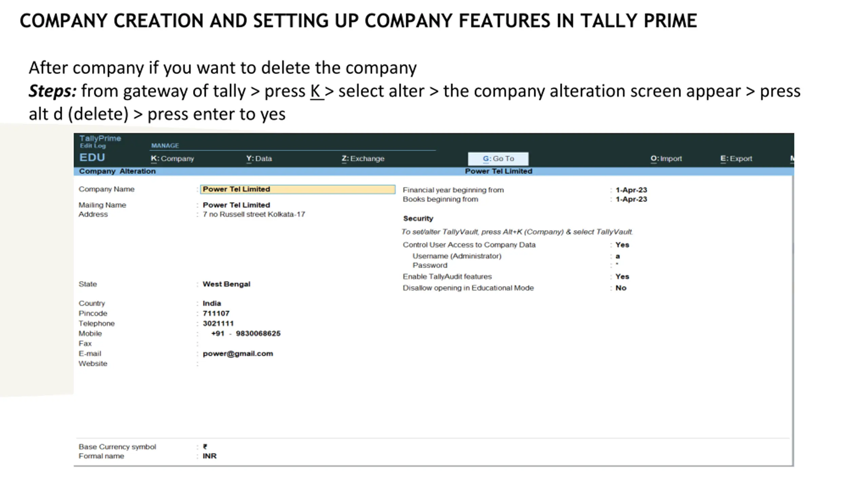This screenshot has width=868, height=488.
Task: Click the Telephone value 3021111
Action: point(218,323)
